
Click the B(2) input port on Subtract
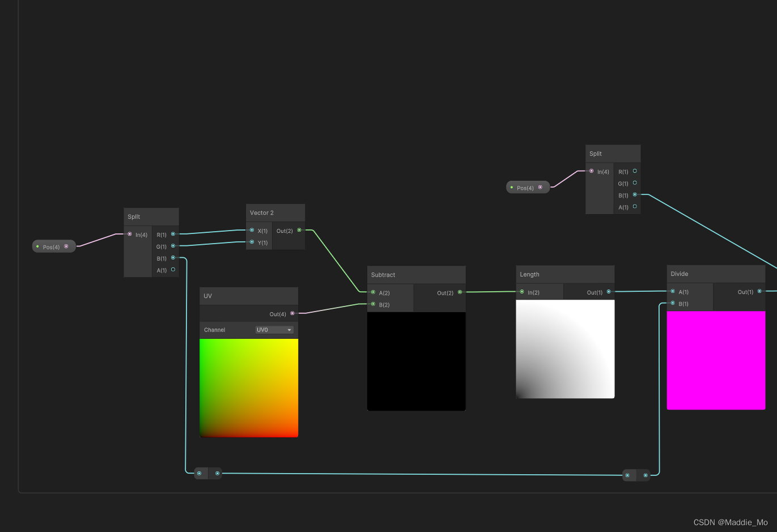point(373,304)
